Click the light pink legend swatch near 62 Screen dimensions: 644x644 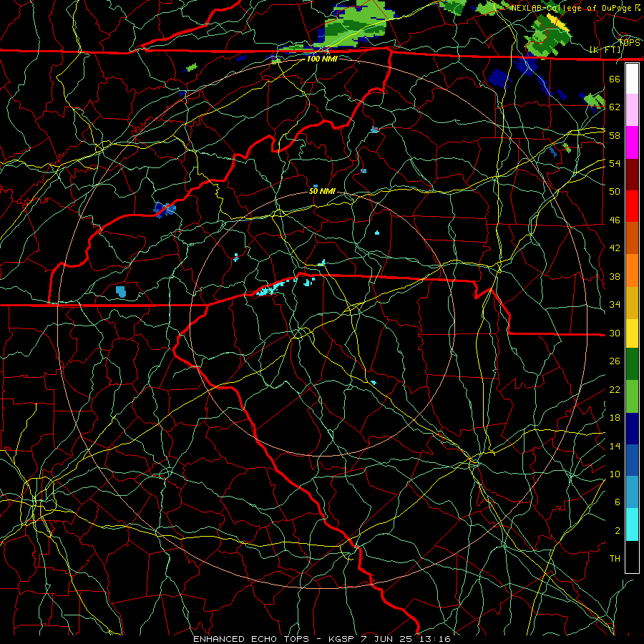coord(632,110)
